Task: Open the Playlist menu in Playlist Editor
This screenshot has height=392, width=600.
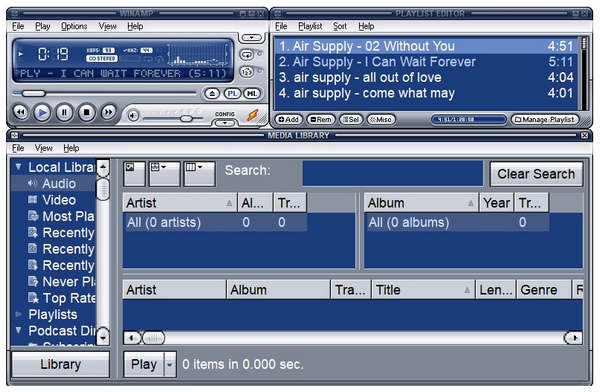Action: (x=310, y=26)
